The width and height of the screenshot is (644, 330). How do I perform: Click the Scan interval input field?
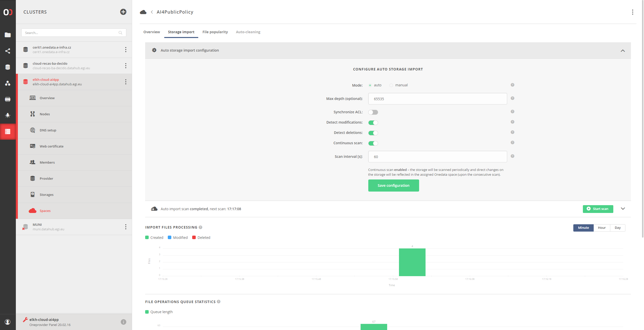click(437, 157)
